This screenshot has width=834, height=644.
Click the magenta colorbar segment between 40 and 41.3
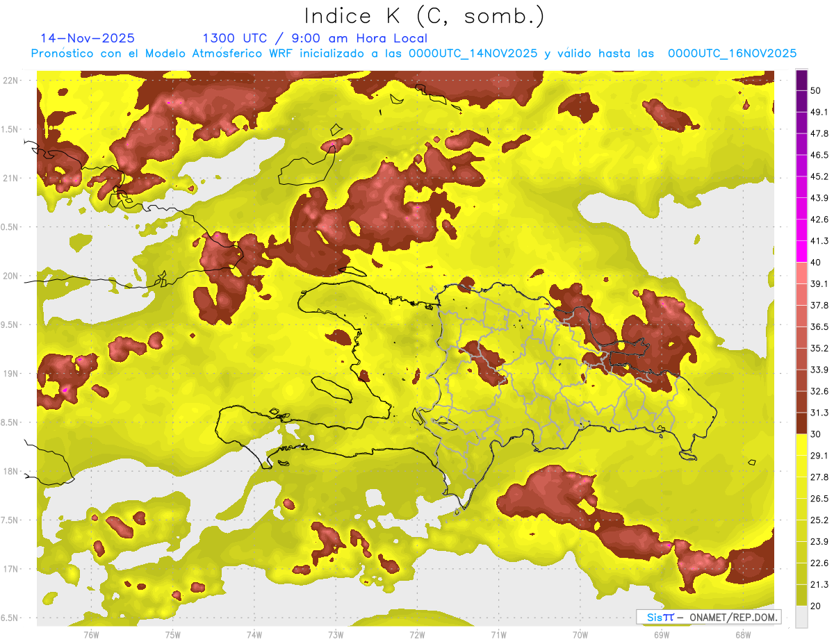coord(801,251)
